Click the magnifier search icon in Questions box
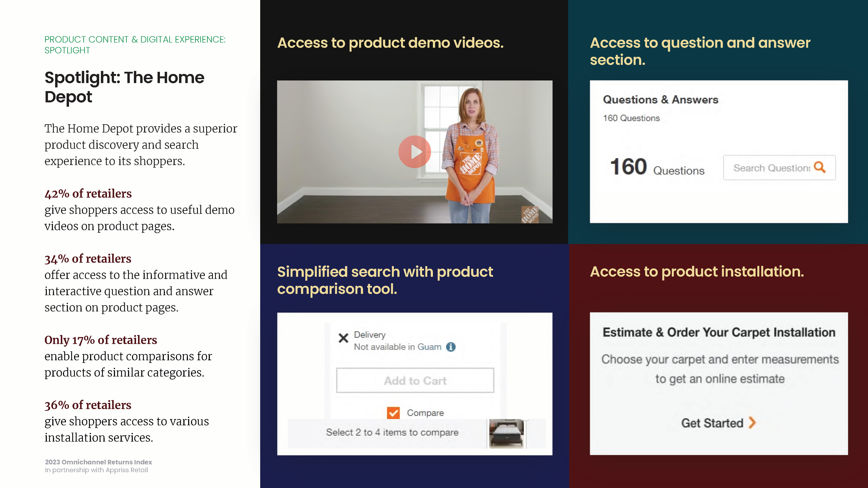868x488 pixels. (x=819, y=167)
